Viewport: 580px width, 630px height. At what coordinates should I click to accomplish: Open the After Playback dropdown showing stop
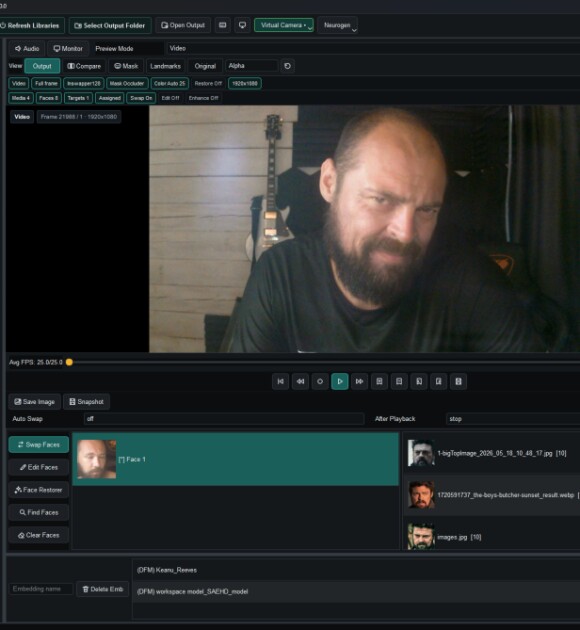tap(513, 419)
